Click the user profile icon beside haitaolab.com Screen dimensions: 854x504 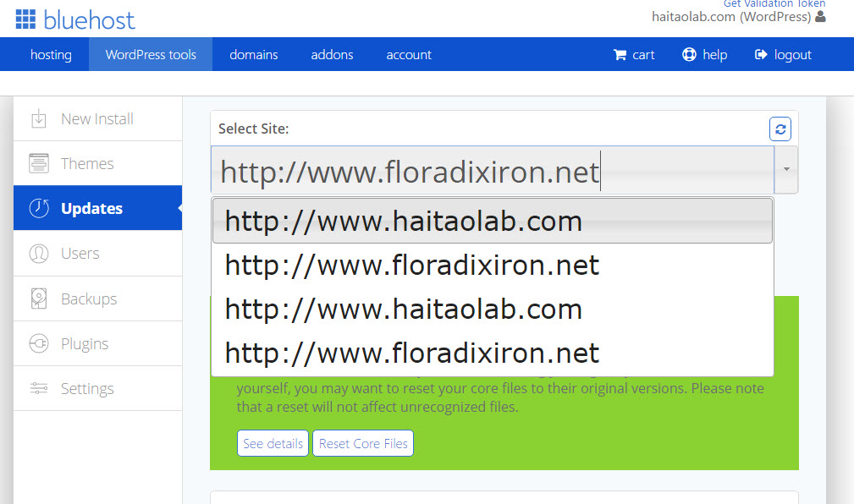click(819, 17)
